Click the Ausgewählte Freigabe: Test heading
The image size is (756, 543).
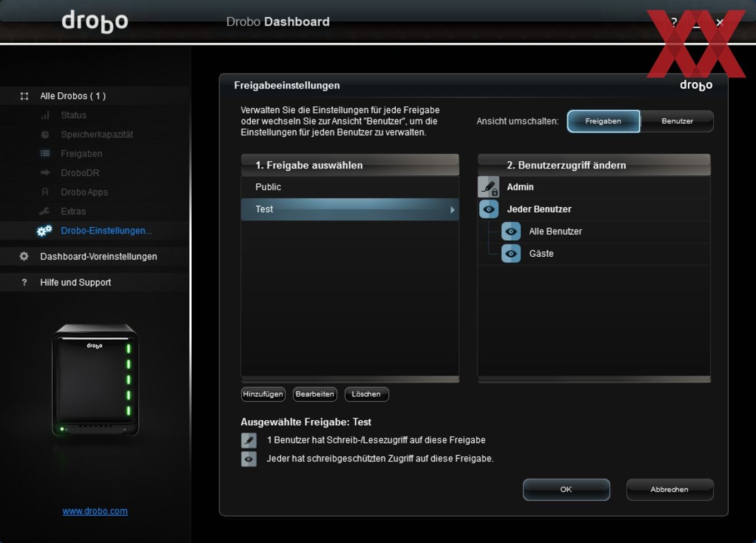click(x=306, y=422)
